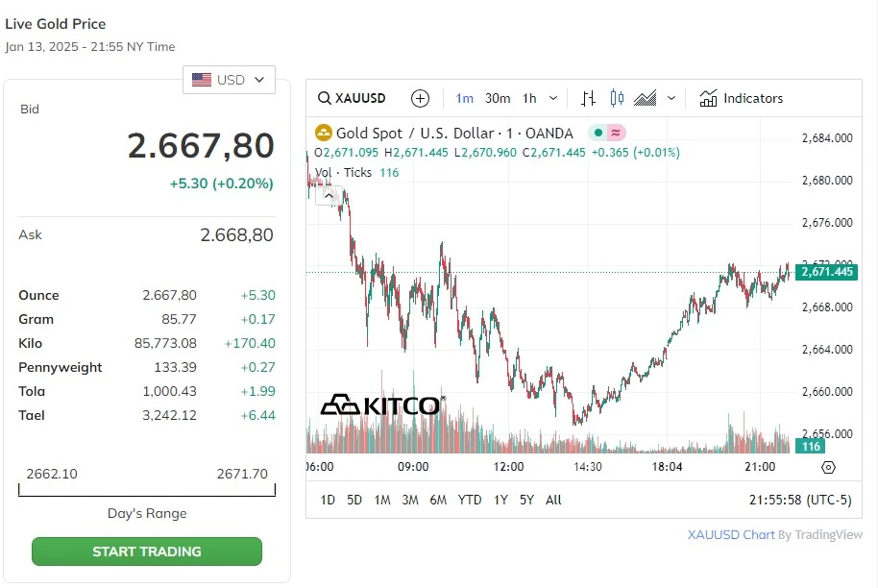
Task: Select the candlestick chart style icon
Action: click(x=617, y=98)
